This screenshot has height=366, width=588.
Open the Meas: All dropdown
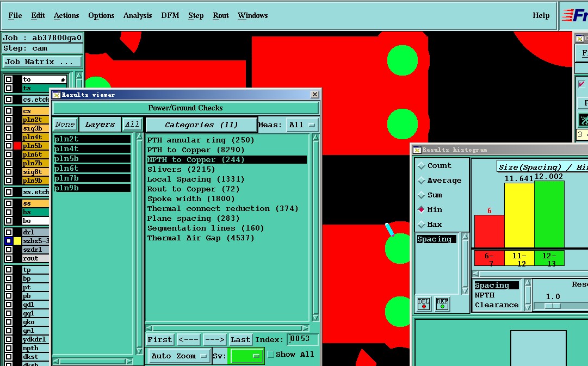pos(302,125)
